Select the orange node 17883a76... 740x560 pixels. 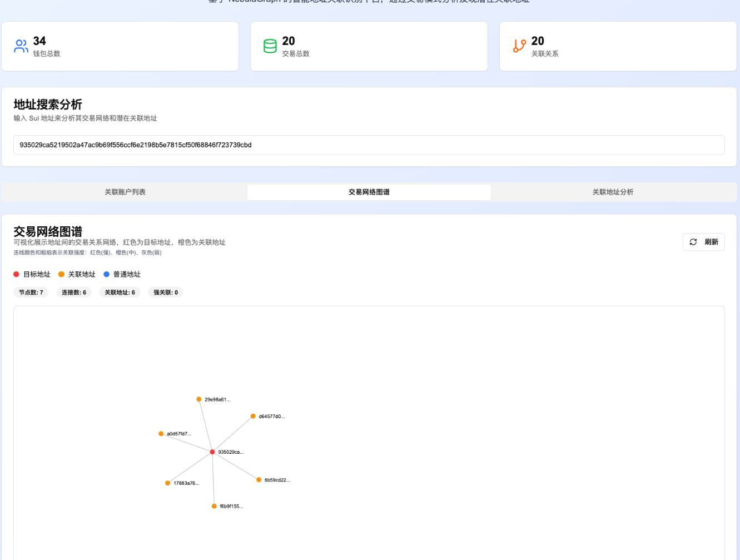click(167, 483)
